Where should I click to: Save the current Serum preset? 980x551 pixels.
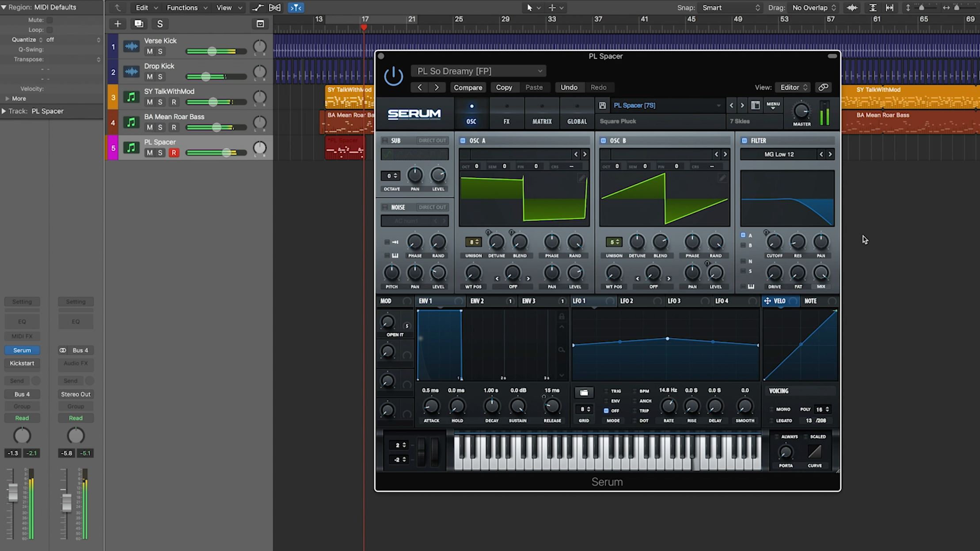tap(602, 105)
